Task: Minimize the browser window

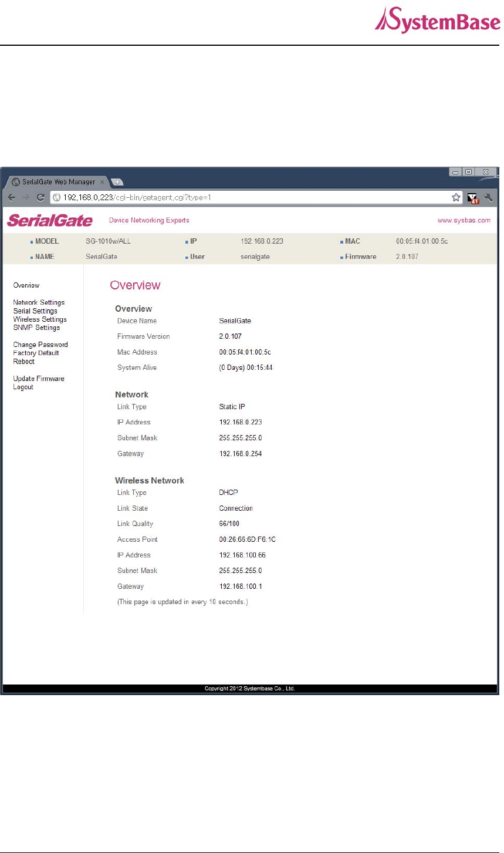Action: [x=456, y=172]
